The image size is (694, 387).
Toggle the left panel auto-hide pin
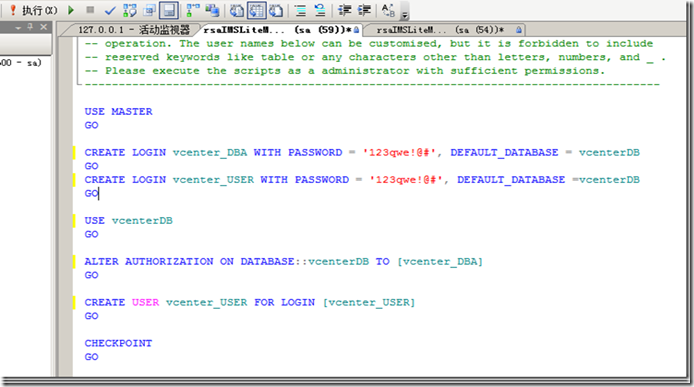[x=30, y=27]
